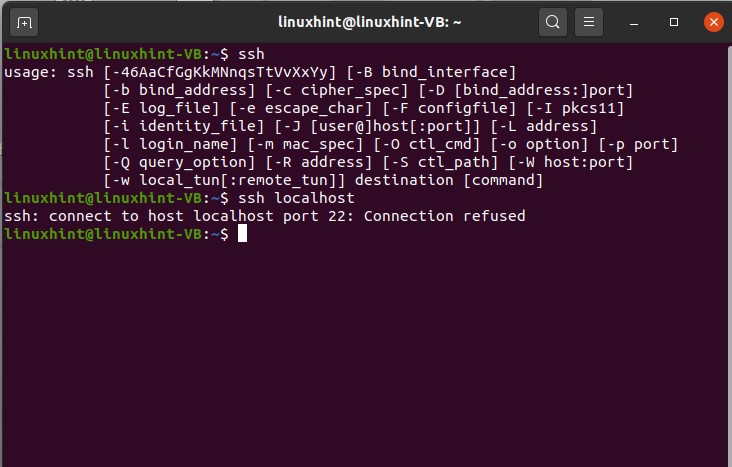Click the terminal cursor block
732x467 pixels.
coord(241,234)
